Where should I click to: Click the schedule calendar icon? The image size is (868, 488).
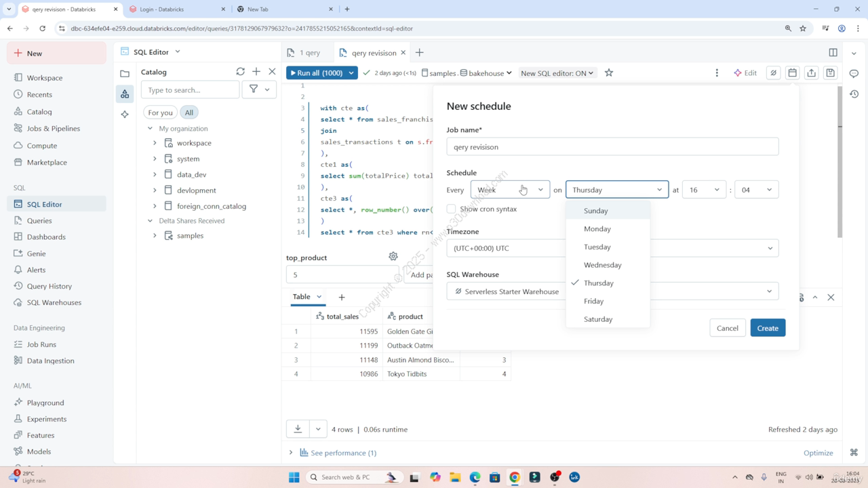coord(792,73)
